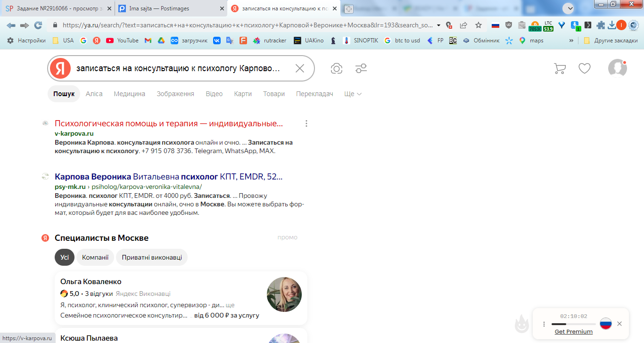
Task: Expand the Ще search category menu
Action: tap(353, 94)
